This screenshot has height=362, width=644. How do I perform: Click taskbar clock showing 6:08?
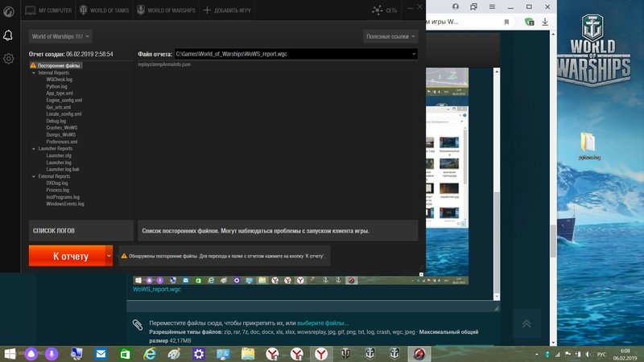point(625,354)
